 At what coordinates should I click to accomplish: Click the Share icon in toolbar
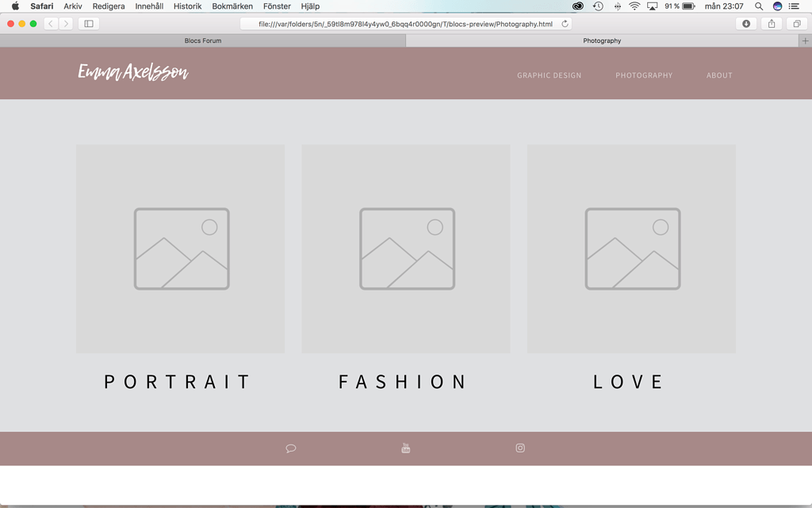coord(772,24)
